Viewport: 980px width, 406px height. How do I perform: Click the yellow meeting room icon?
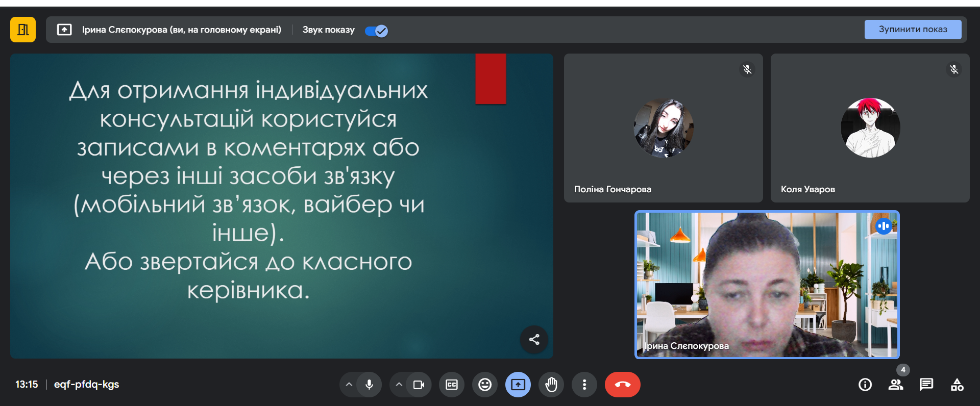(x=23, y=30)
